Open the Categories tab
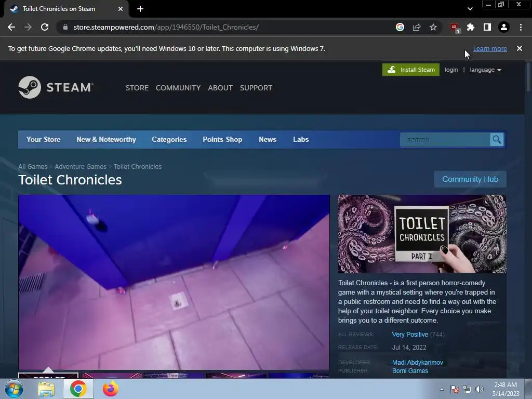The width and height of the screenshot is (532, 399). coord(169,139)
